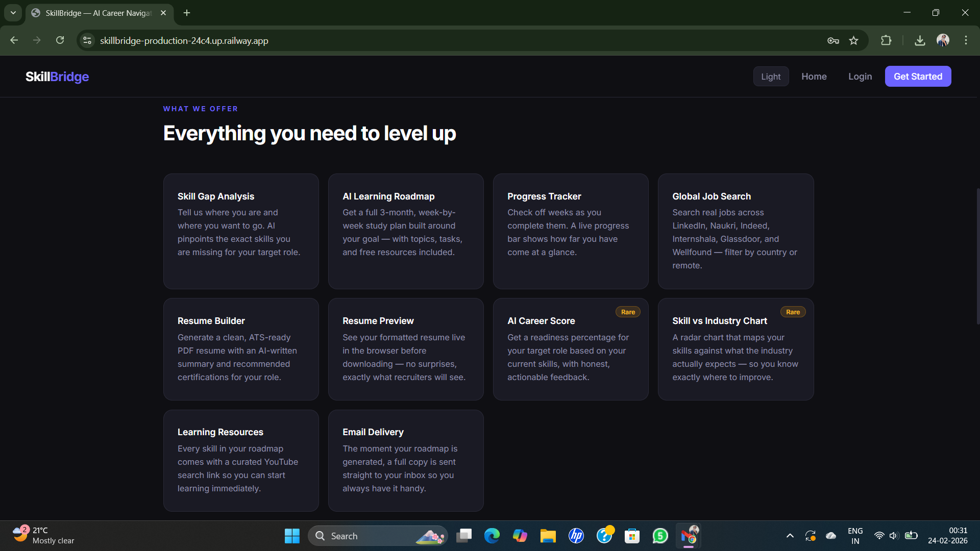
Task: Bookmark this page with star icon
Action: point(853,40)
